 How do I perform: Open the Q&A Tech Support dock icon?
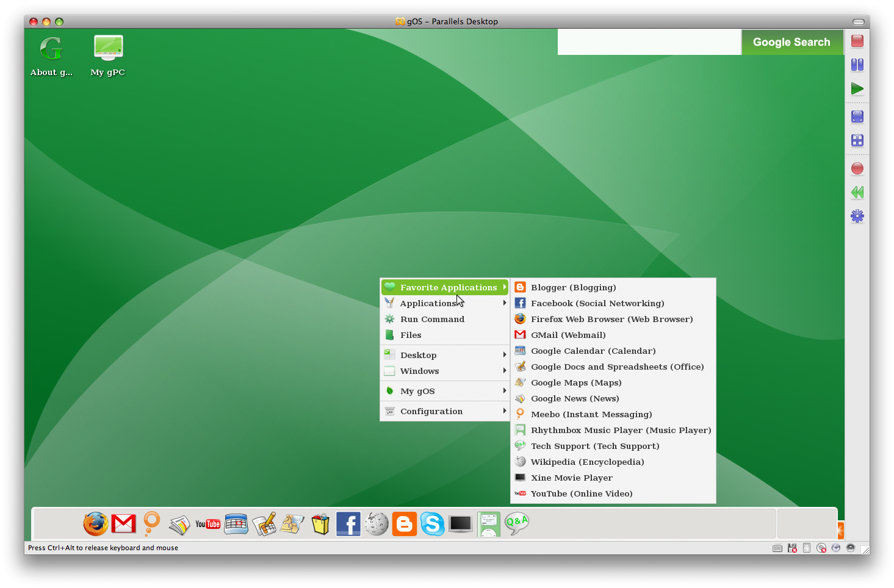(517, 523)
